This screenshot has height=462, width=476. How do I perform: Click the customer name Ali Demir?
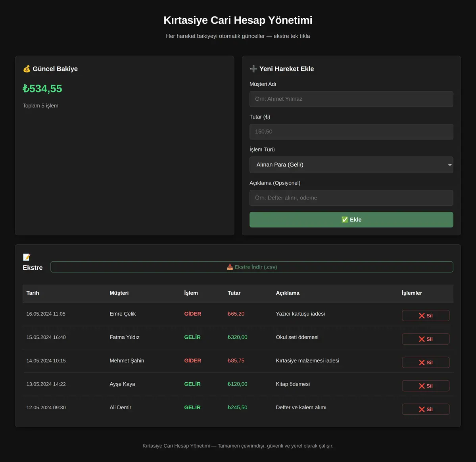(x=120, y=408)
